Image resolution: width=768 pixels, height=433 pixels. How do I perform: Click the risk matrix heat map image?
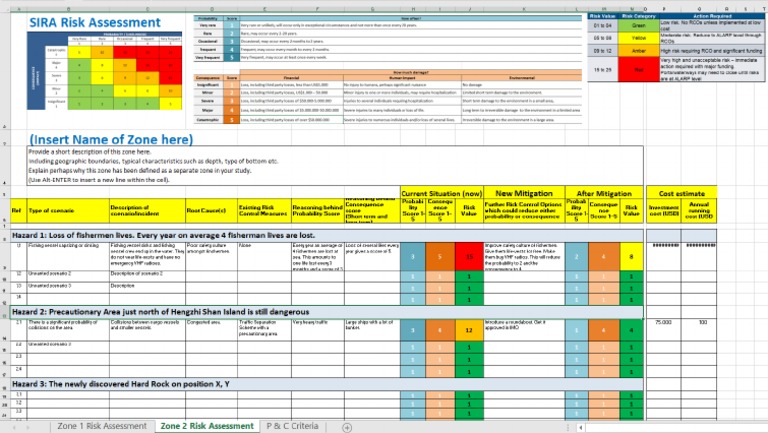pyautogui.click(x=105, y=71)
